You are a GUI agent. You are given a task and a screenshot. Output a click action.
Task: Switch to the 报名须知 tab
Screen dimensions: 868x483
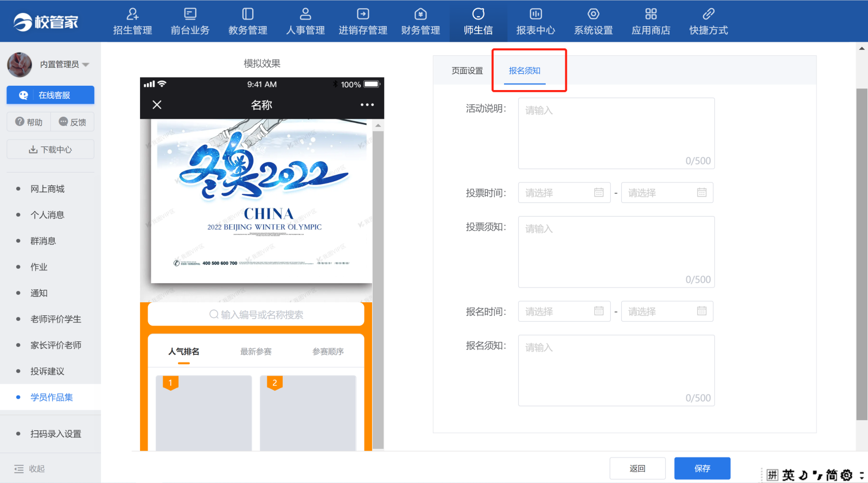(x=525, y=71)
